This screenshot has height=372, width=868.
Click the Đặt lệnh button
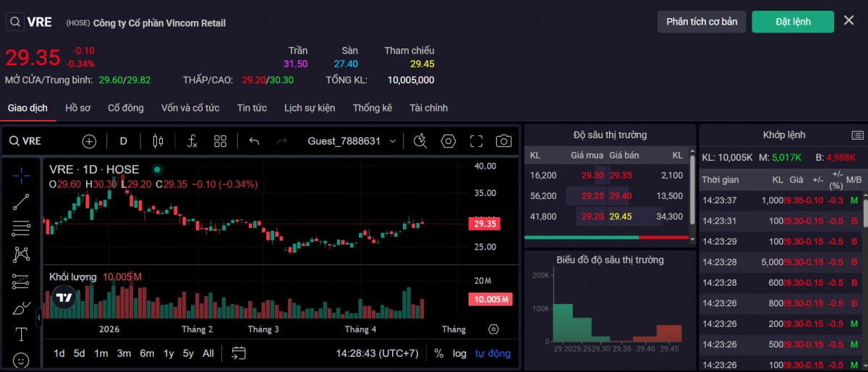[x=793, y=22]
